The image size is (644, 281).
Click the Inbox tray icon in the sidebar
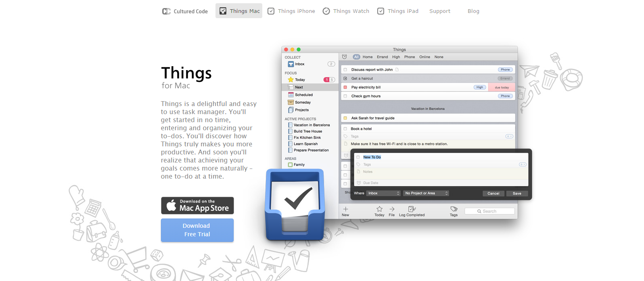(291, 64)
